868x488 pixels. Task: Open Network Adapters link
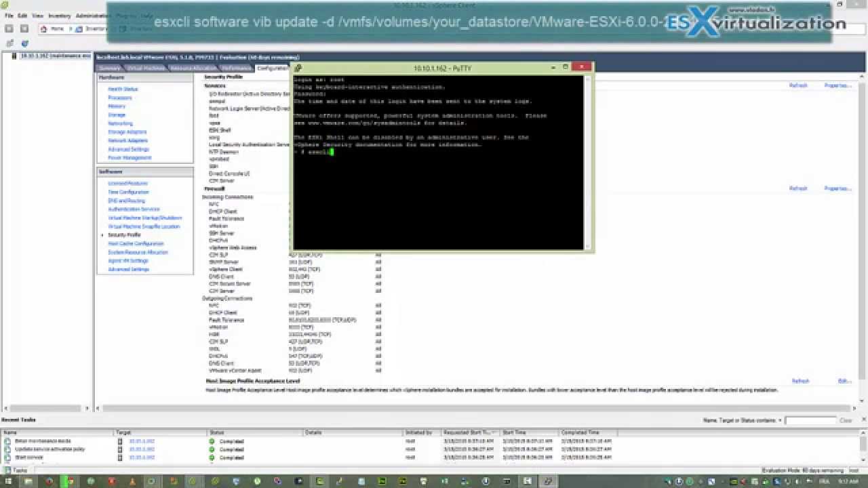coord(127,140)
